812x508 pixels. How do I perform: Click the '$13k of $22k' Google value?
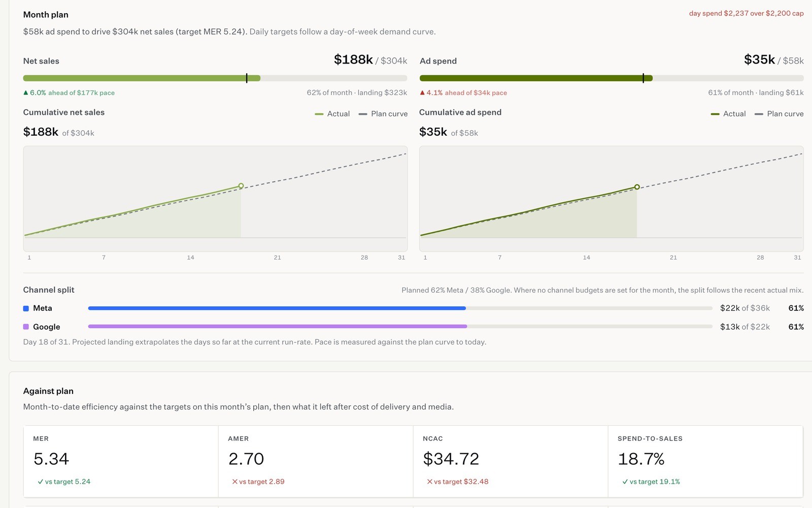(x=745, y=327)
